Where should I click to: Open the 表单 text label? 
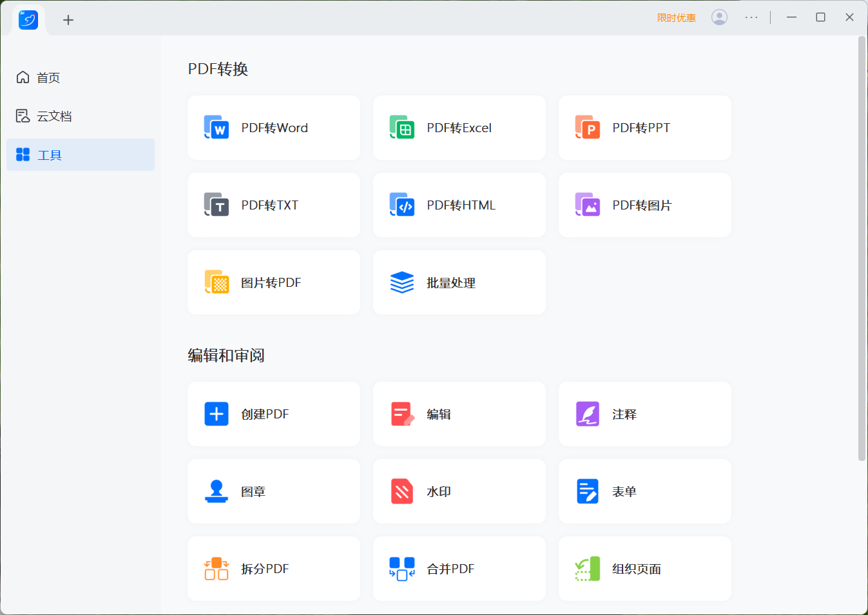click(624, 491)
